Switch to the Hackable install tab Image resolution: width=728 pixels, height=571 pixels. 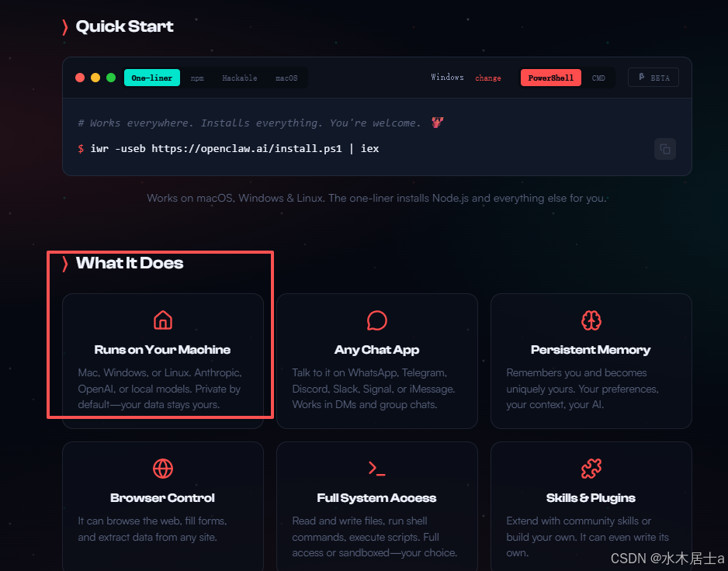click(240, 78)
